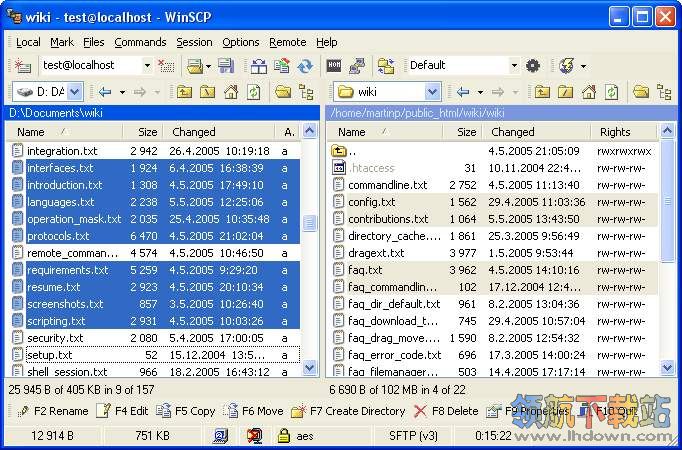
Task: Click the remote panel scroll up arrow
Action: point(667,131)
